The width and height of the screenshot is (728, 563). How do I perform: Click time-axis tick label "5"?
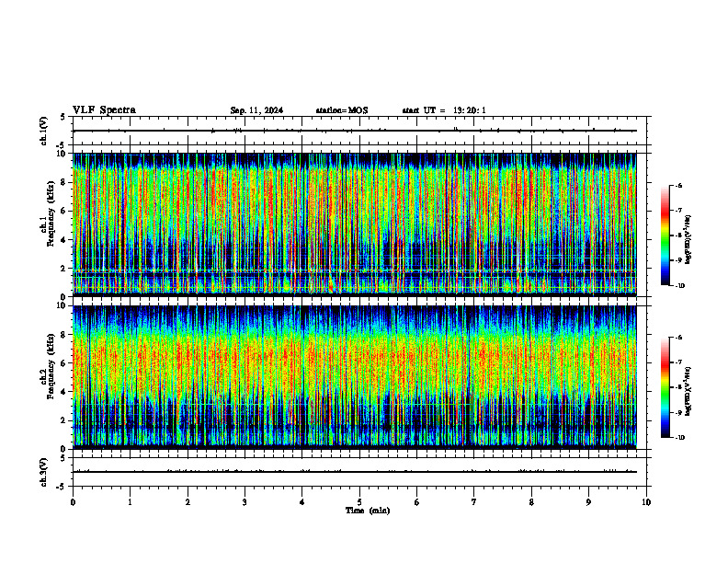[x=359, y=502]
